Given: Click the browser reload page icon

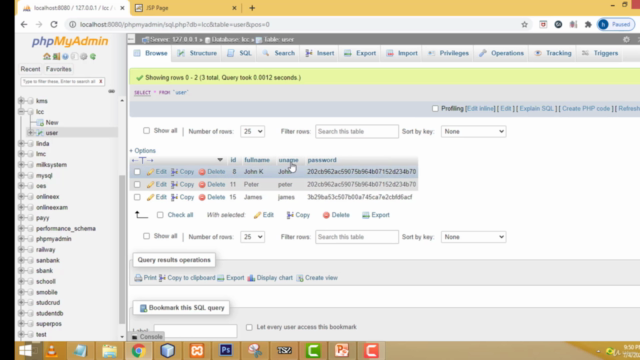Looking at the screenshot, I should click(54, 24).
